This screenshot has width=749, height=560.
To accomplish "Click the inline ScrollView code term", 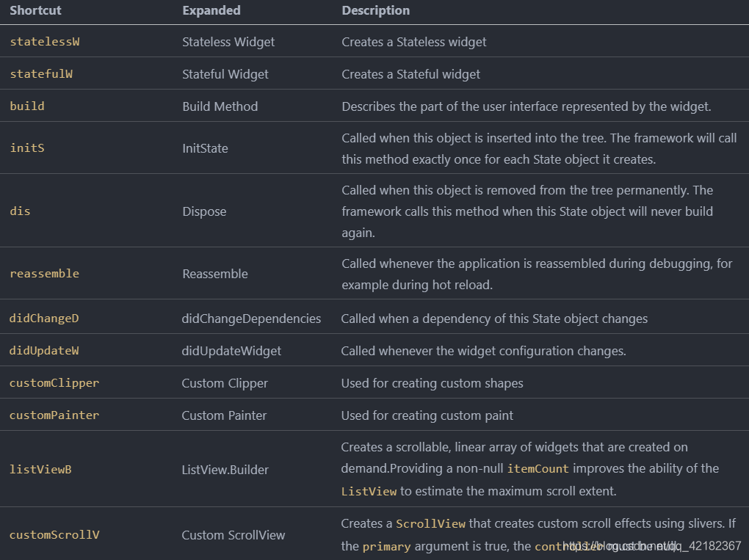I will click(430, 524).
